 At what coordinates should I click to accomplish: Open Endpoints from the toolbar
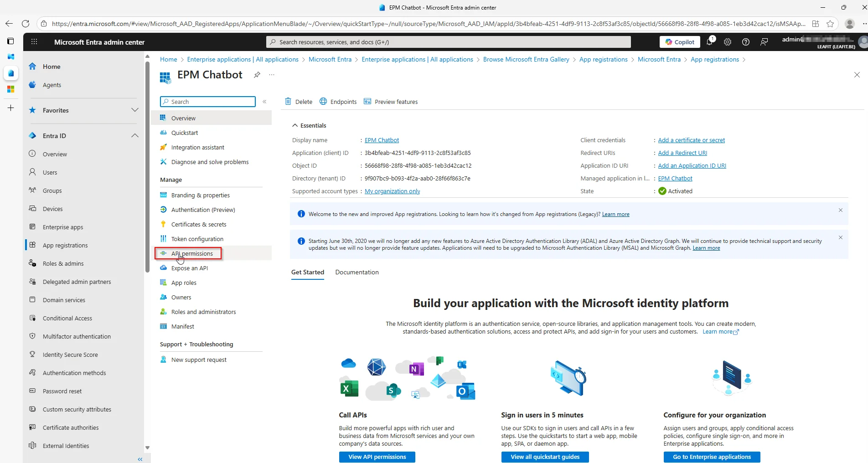tap(338, 102)
